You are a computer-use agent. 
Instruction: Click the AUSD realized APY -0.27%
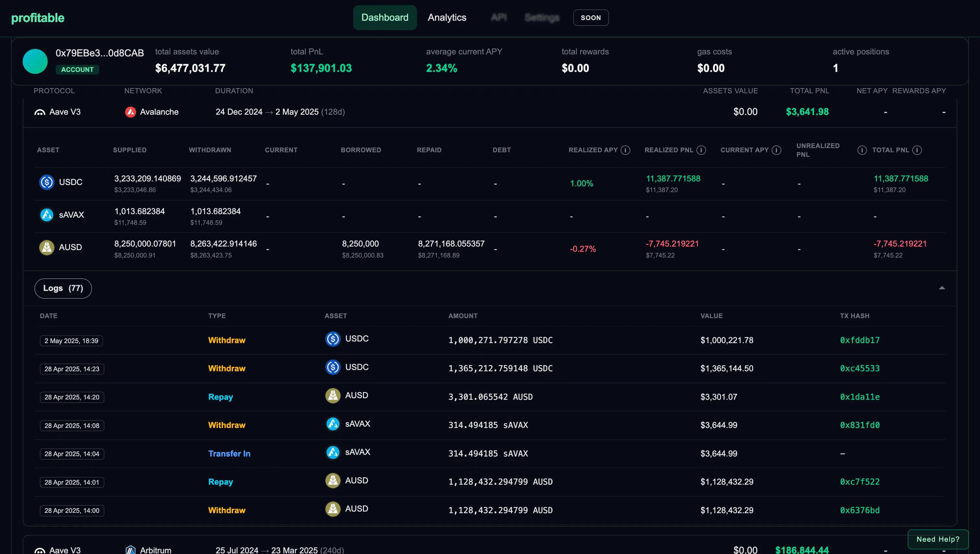(x=583, y=249)
